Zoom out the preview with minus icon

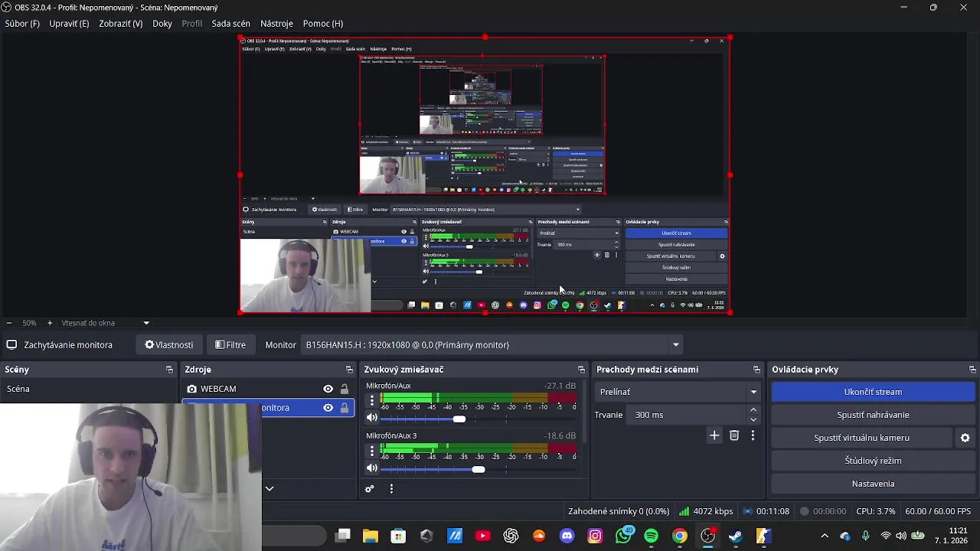click(8, 323)
